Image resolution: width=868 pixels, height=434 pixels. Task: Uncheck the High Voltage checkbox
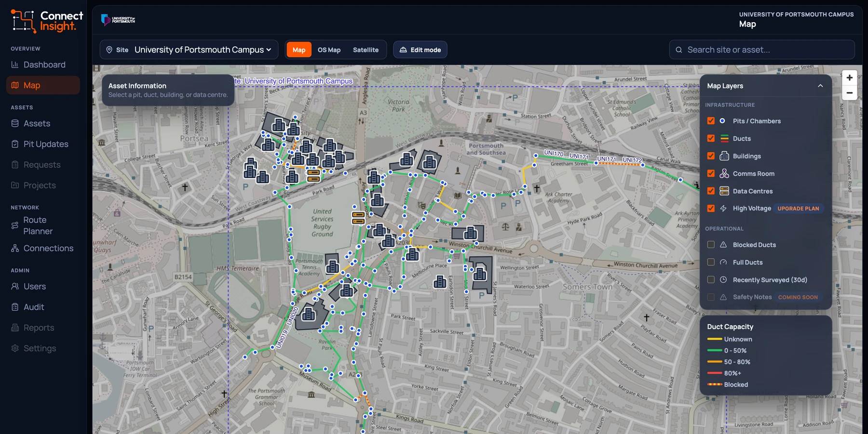[x=711, y=208]
